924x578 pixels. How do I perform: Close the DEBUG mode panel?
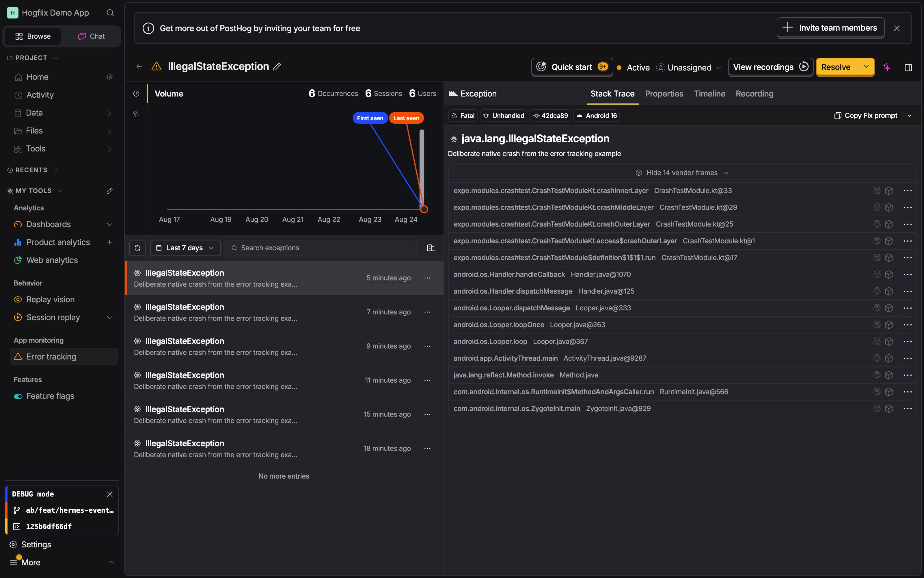click(x=110, y=494)
